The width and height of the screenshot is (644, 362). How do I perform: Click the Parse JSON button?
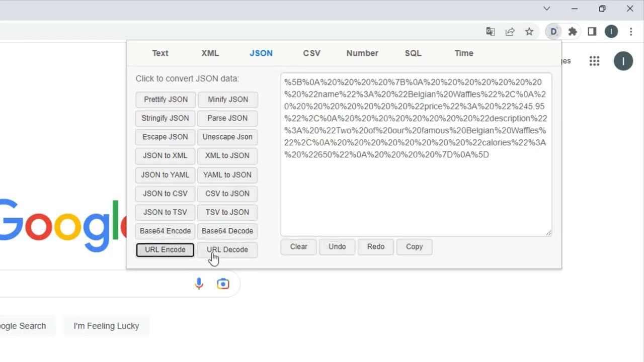pos(227,118)
